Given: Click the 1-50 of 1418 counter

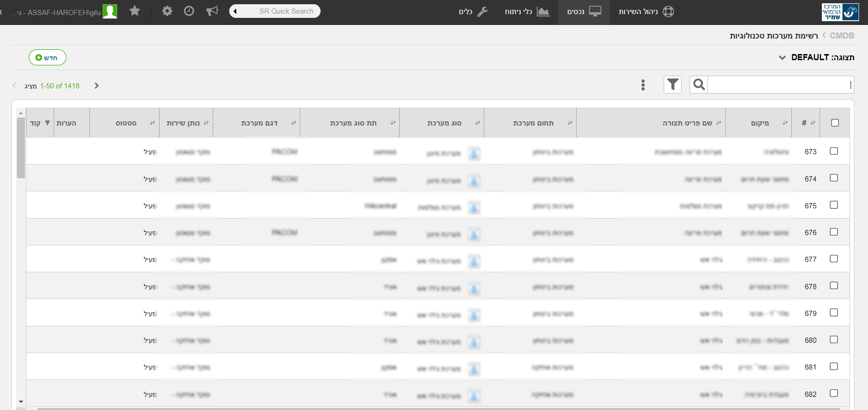Looking at the screenshot, I should click(60, 86).
